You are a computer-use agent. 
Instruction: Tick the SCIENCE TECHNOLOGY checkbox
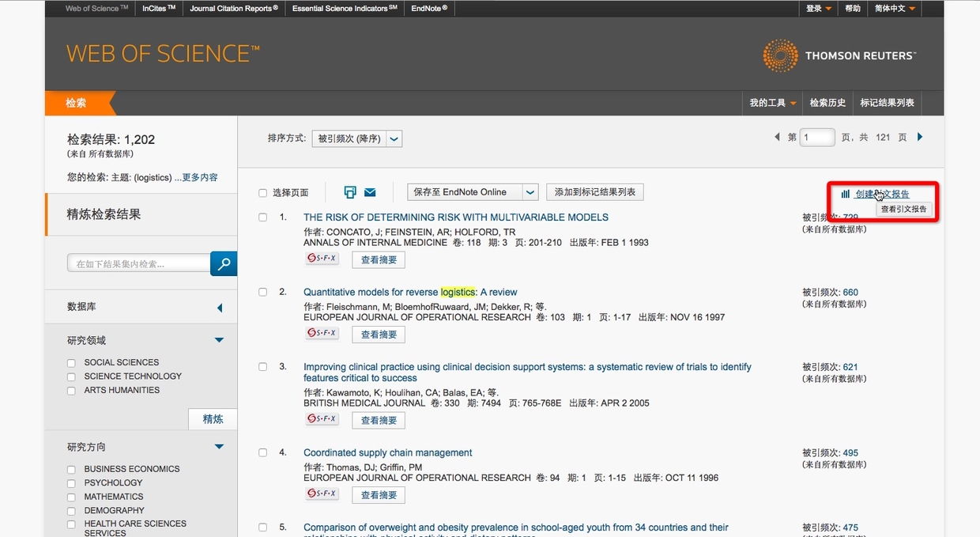(x=72, y=377)
